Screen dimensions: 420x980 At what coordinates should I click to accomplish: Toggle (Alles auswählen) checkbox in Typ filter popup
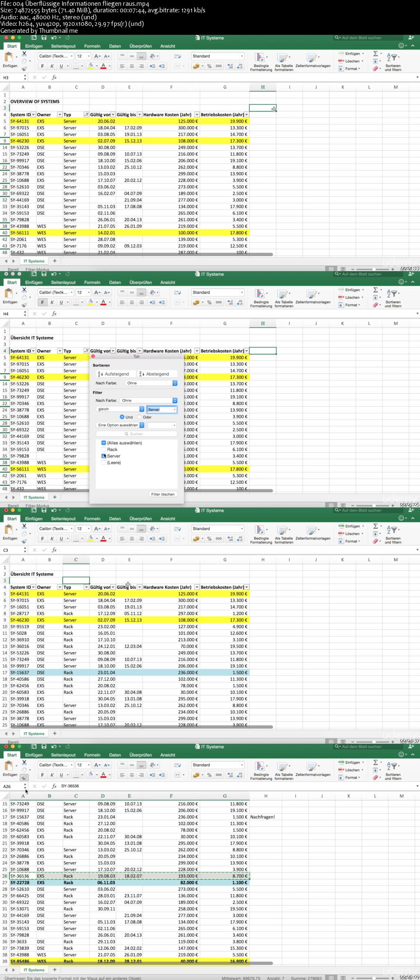(x=104, y=443)
